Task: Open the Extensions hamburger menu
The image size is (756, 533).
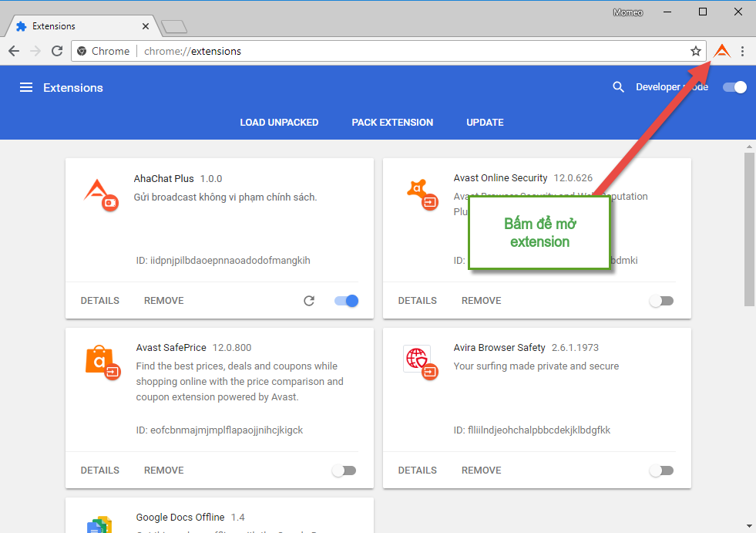Action: [26, 87]
